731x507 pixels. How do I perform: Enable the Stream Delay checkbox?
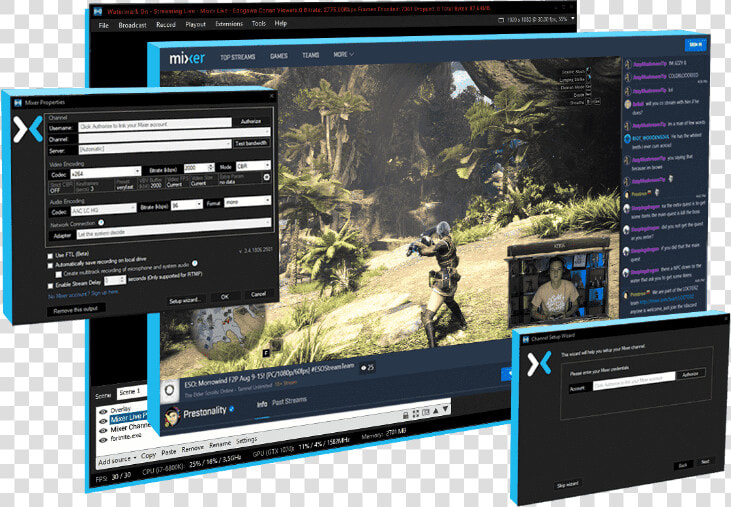click(50, 286)
